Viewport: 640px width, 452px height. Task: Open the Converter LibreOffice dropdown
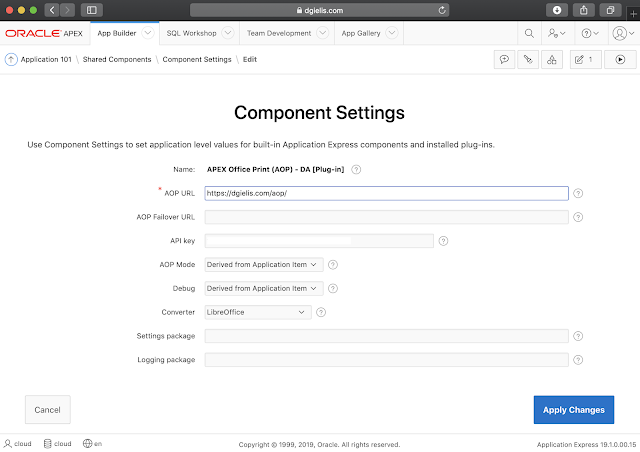pyautogui.click(x=258, y=312)
